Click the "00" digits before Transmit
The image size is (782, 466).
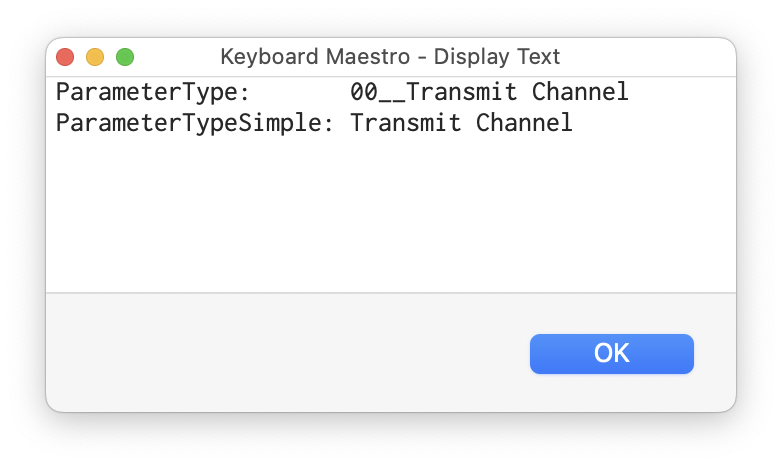(x=362, y=93)
